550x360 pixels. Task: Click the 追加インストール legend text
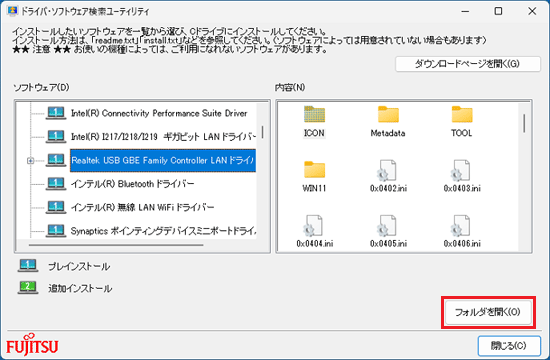point(80,288)
